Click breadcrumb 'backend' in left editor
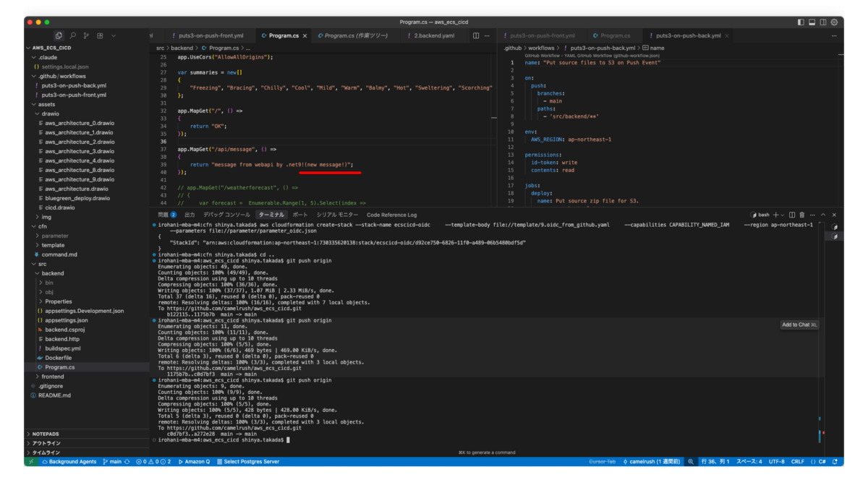The image size is (868, 498). (182, 48)
